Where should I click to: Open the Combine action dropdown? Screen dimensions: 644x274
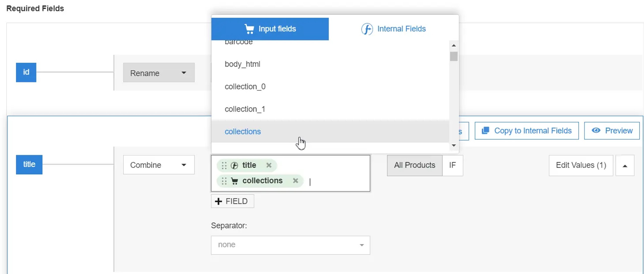click(x=158, y=165)
